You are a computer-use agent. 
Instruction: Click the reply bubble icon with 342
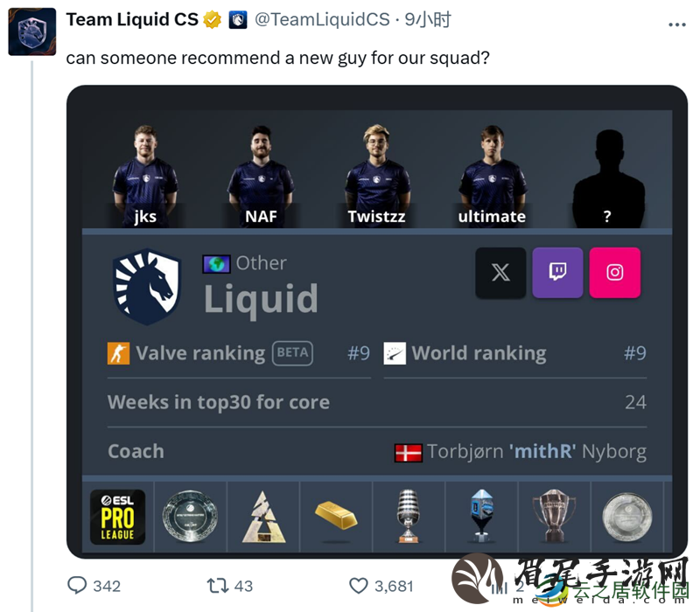tap(77, 585)
